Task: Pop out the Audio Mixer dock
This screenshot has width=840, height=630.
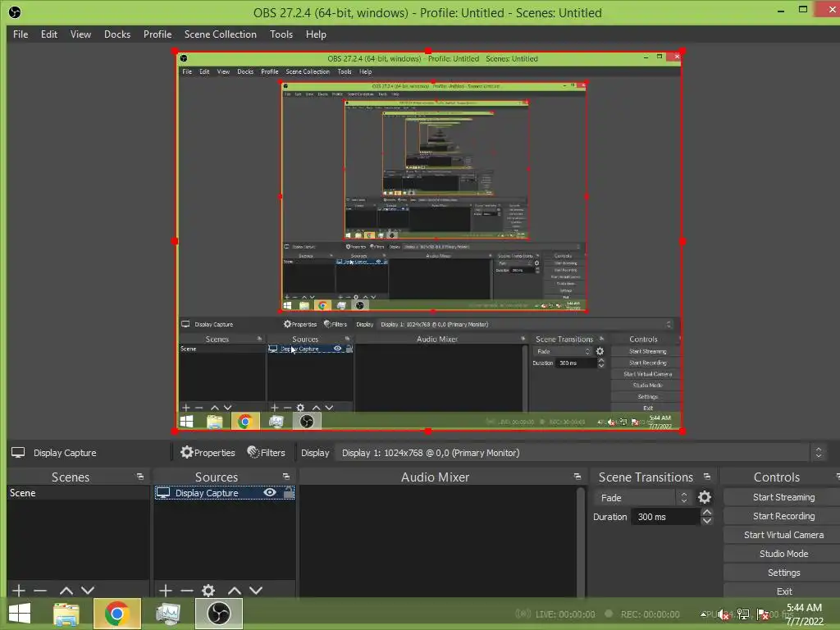Action: point(577,477)
